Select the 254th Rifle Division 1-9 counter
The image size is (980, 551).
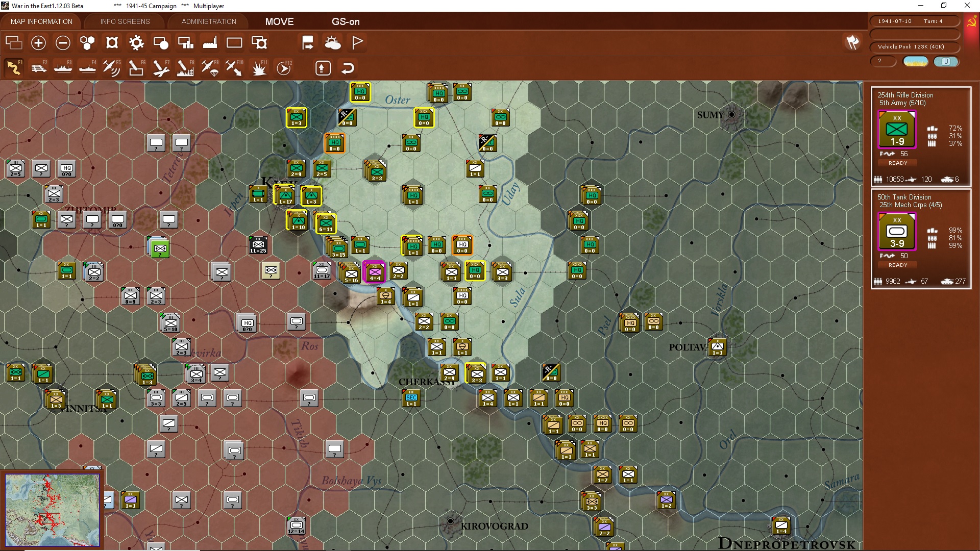897,130
